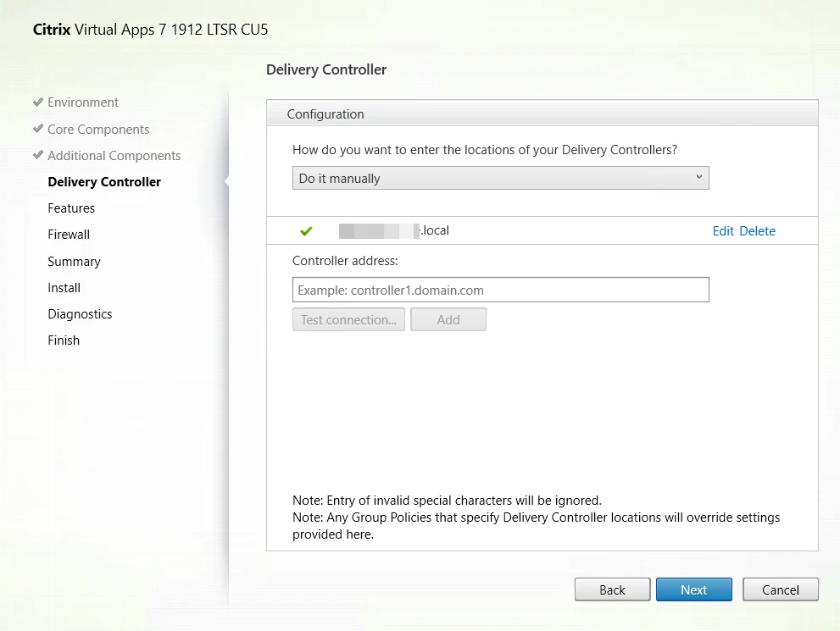Select the Summary step
Viewport: 840px width, 631px height.
tap(74, 262)
